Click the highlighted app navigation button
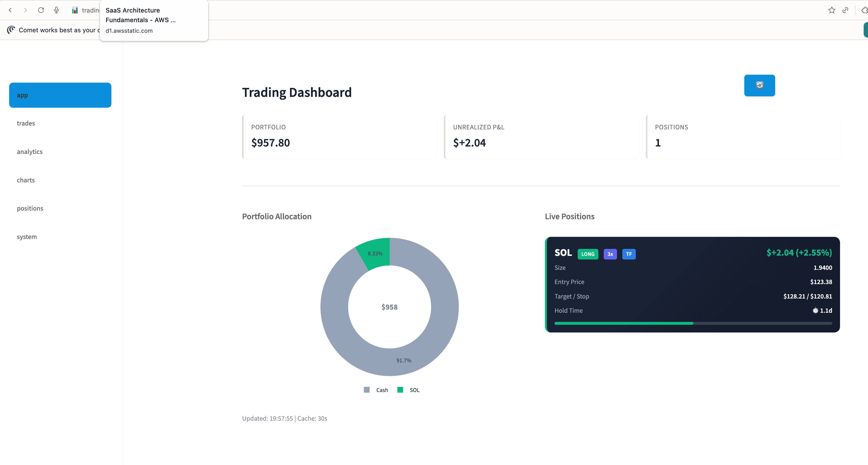The image size is (868, 465). pos(60,95)
